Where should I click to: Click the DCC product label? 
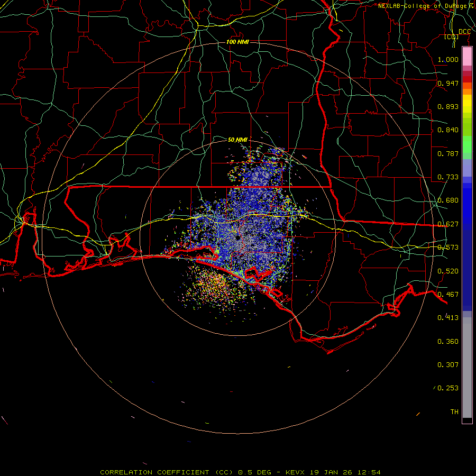464,32
